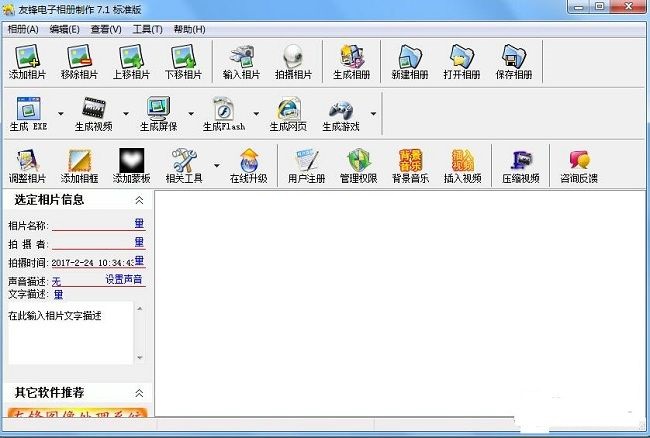Screen dimensions: 650x438
Task: Expand the dropdown arrow beside 相关工具
Action: tap(216, 165)
